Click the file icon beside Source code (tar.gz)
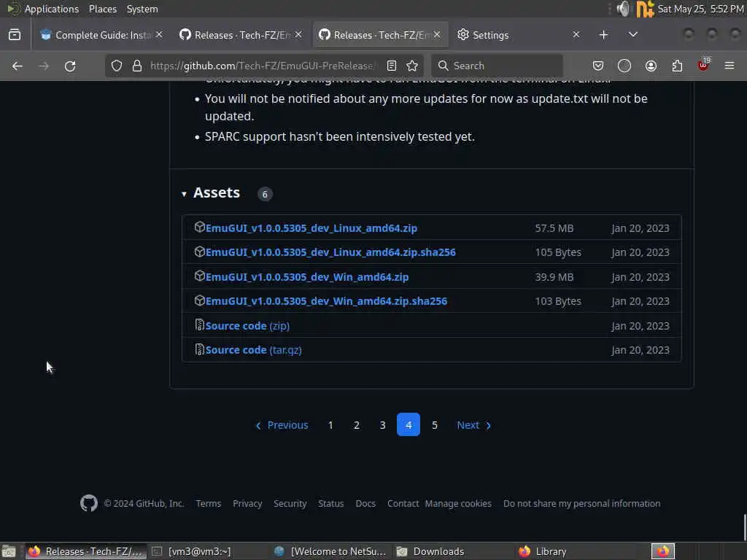 200,349
